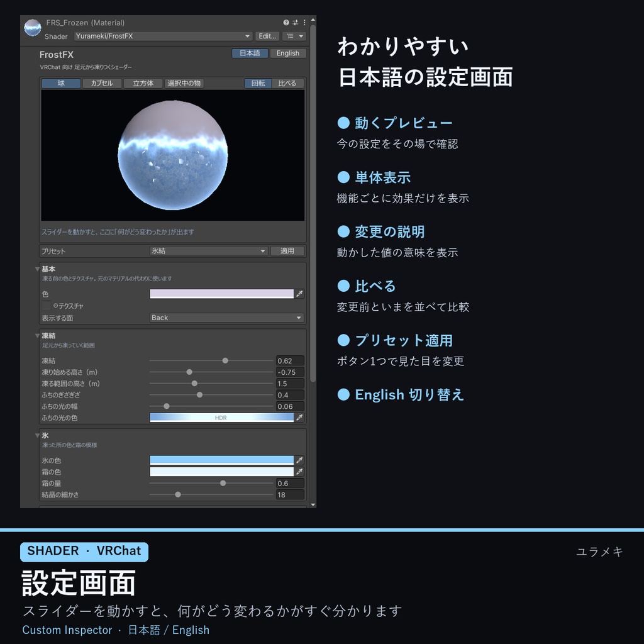Open the Shader Yurameki/FrostFX dropdown
This screenshot has height=644, width=644.
click(x=163, y=36)
